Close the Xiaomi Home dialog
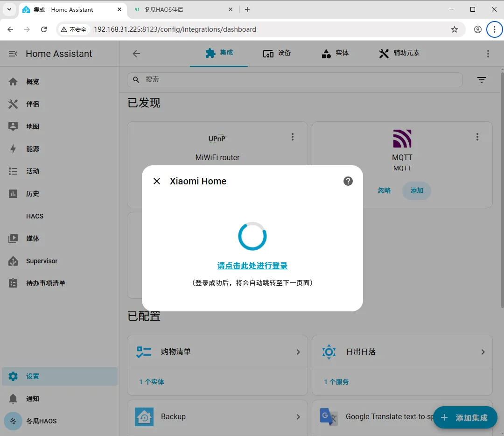The height and width of the screenshot is (436, 504). [156, 181]
